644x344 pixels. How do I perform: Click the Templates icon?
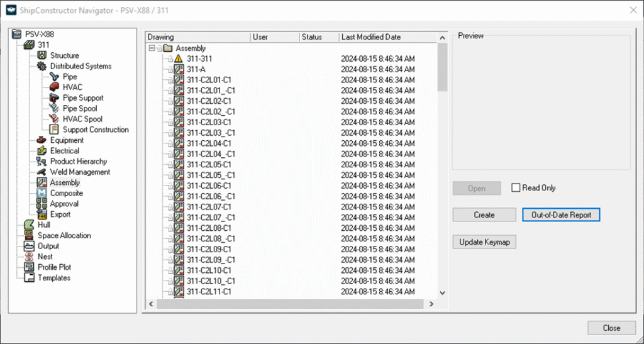click(29, 278)
